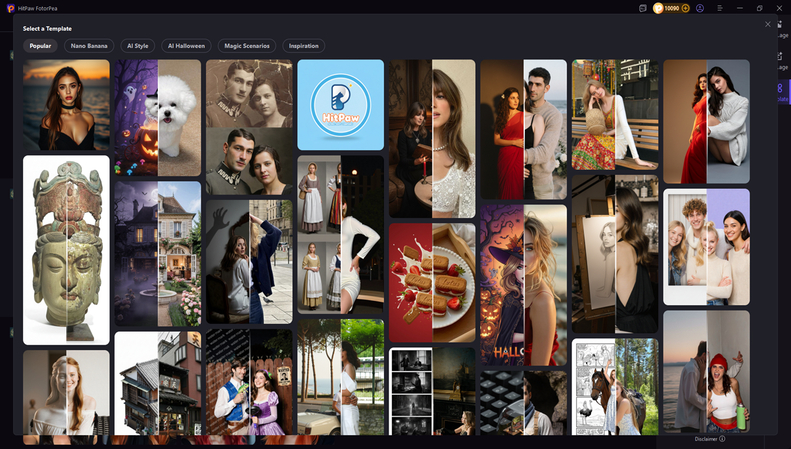Choose the Buddha head statue template
Screen dimensions: 791x449
pos(66,250)
